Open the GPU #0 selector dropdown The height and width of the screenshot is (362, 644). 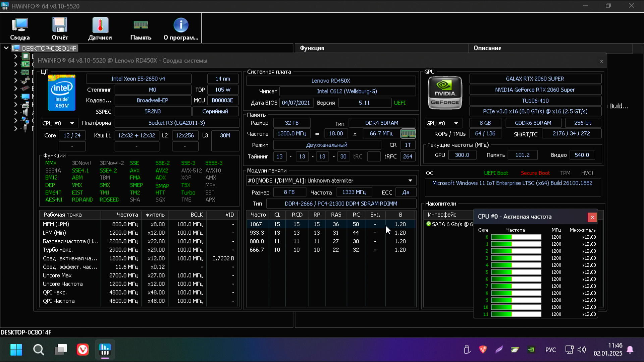click(x=442, y=123)
